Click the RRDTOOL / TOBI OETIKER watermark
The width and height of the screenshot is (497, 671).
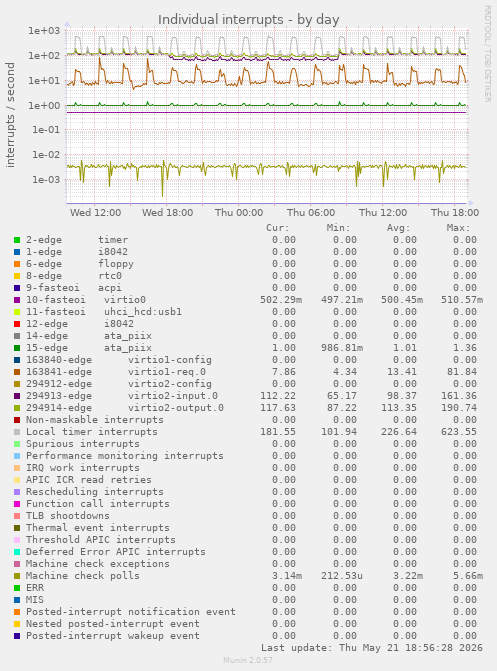point(488,53)
